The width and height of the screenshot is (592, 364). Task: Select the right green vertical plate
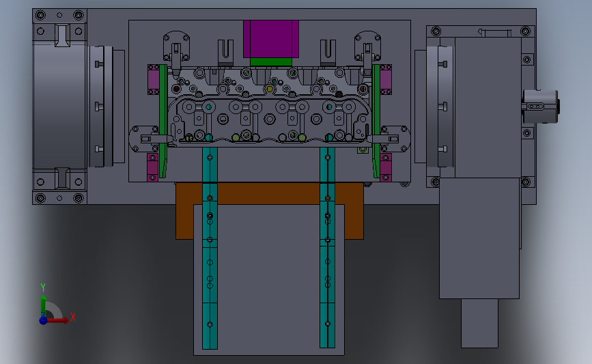376,121
